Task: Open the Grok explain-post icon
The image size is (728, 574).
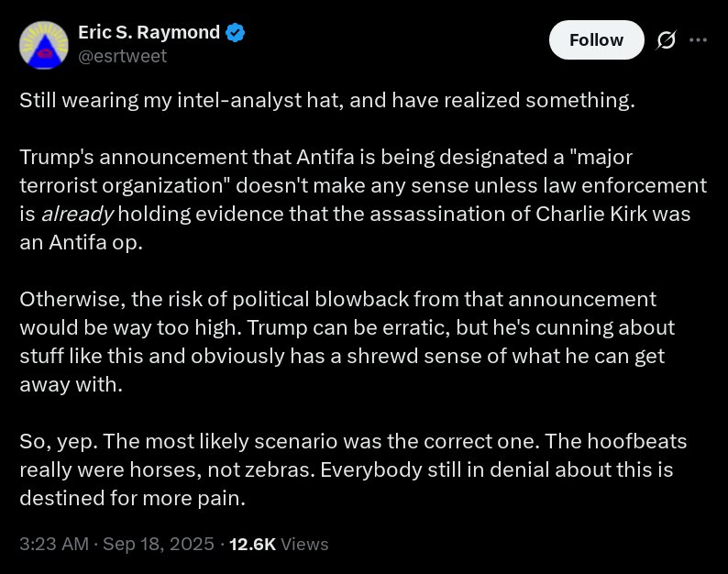Action: tap(666, 40)
